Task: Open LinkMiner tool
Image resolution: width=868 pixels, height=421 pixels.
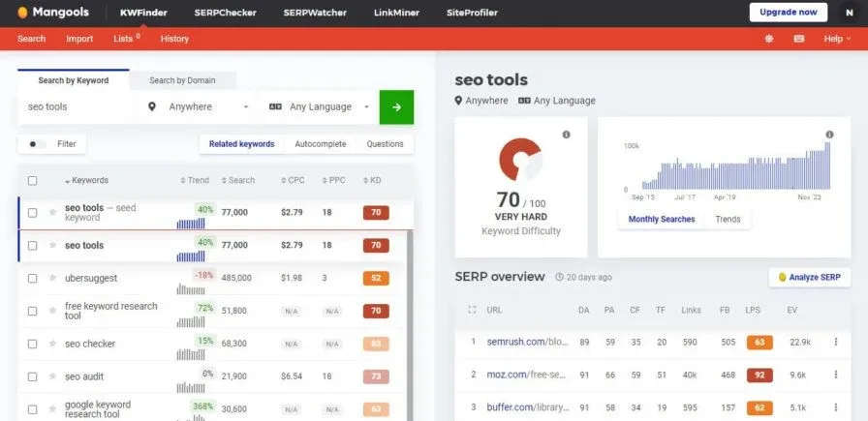Action: (396, 13)
